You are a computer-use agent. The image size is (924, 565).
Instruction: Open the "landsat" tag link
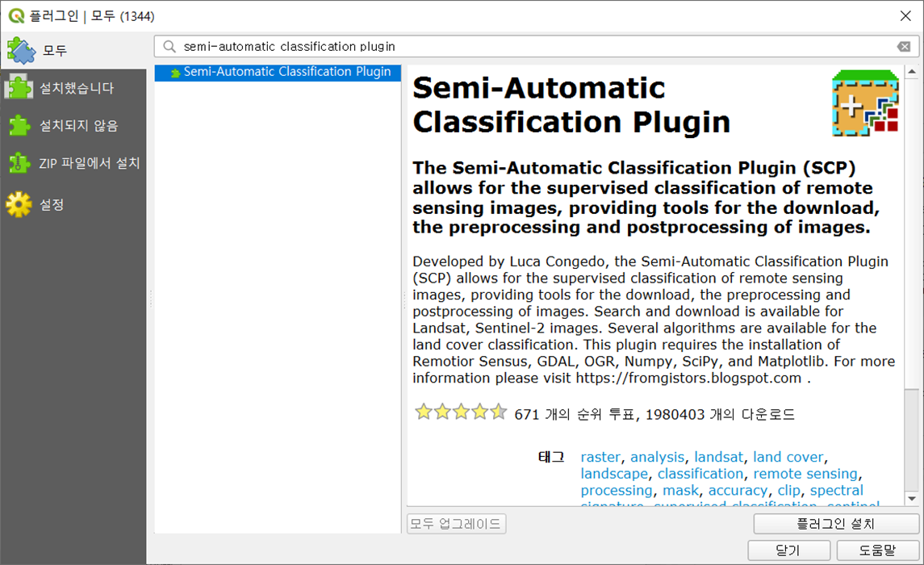[718, 457]
